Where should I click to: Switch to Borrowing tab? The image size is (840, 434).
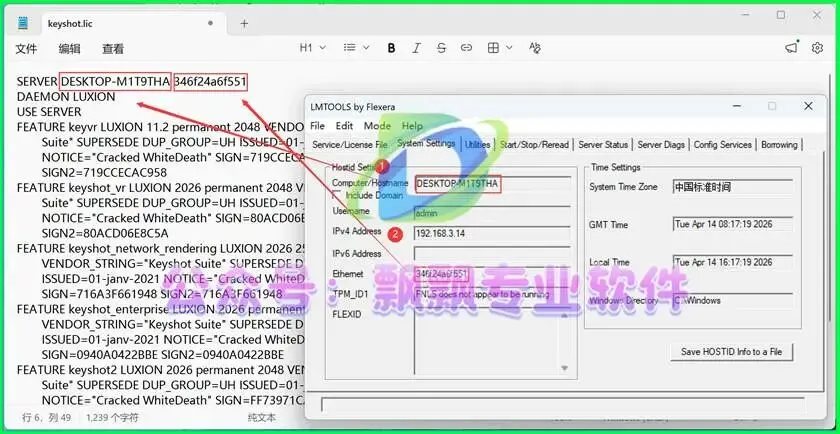click(779, 145)
